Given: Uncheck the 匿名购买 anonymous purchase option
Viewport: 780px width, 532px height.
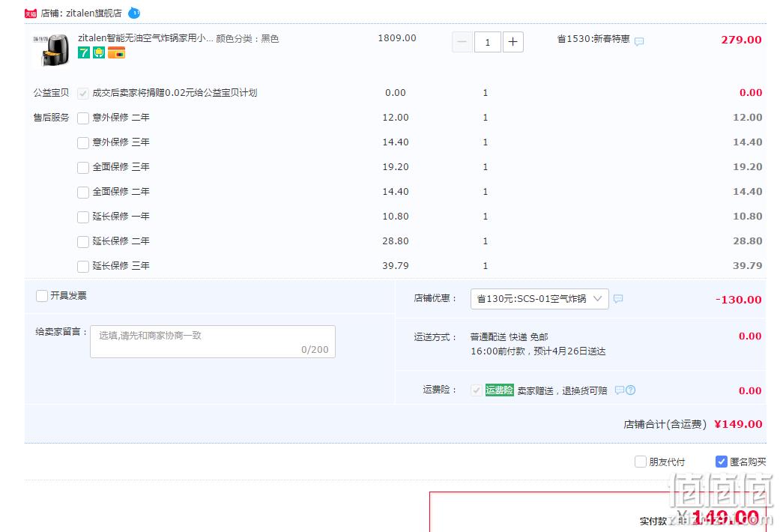Looking at the screenshot, I should (x=722, y=462).
